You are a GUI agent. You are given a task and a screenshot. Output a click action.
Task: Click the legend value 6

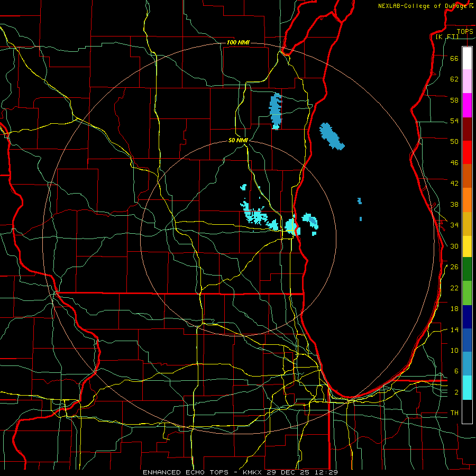click(x=456, y=371)
